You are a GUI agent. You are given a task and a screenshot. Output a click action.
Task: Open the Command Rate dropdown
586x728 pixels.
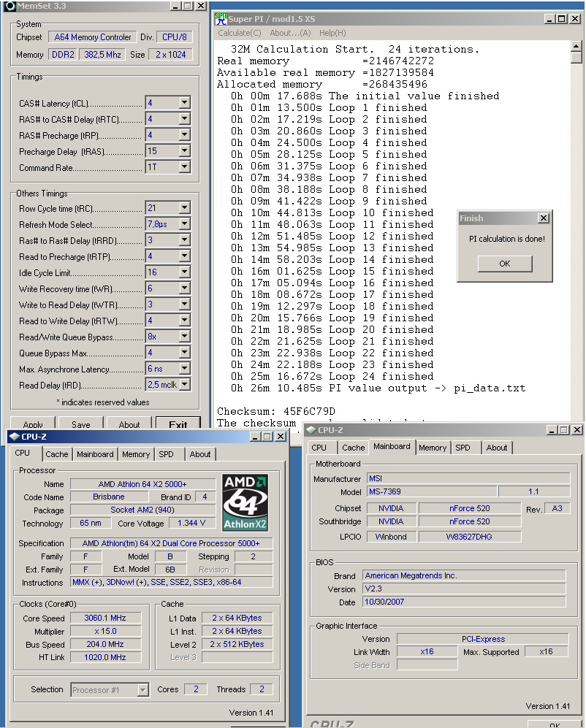(x=184, y=166)
